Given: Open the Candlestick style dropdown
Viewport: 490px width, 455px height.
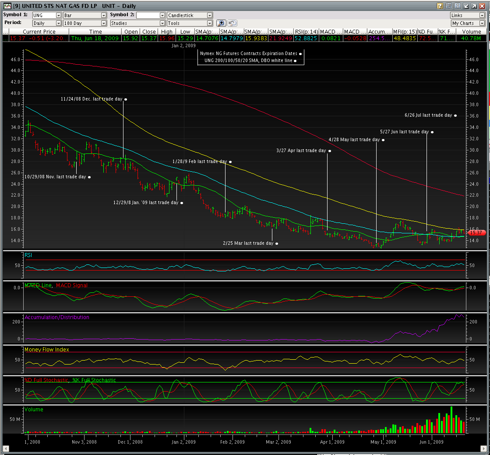Looking at the screenshot, I should 210,15.
